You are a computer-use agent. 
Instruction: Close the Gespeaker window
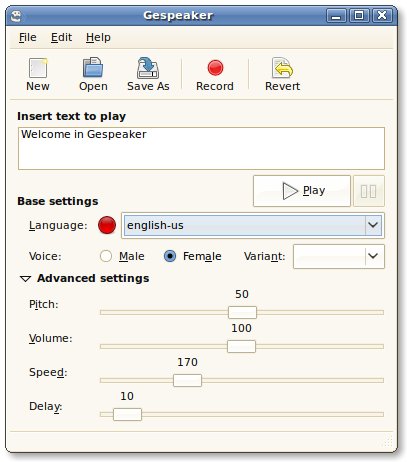coord(382,16)
